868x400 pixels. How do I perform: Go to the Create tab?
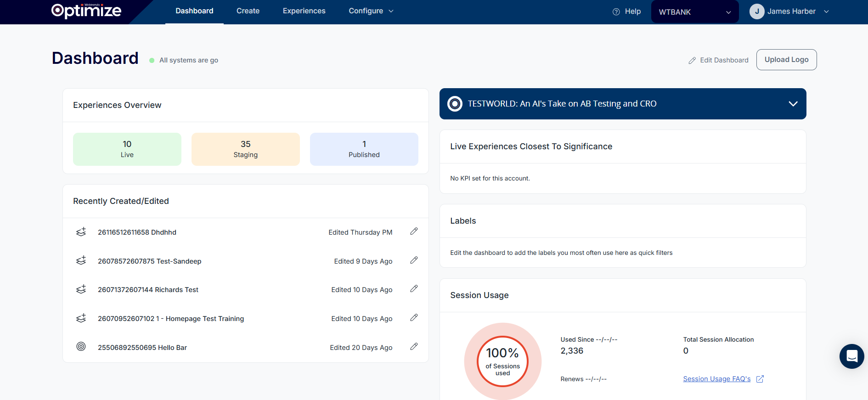point(248,11)
